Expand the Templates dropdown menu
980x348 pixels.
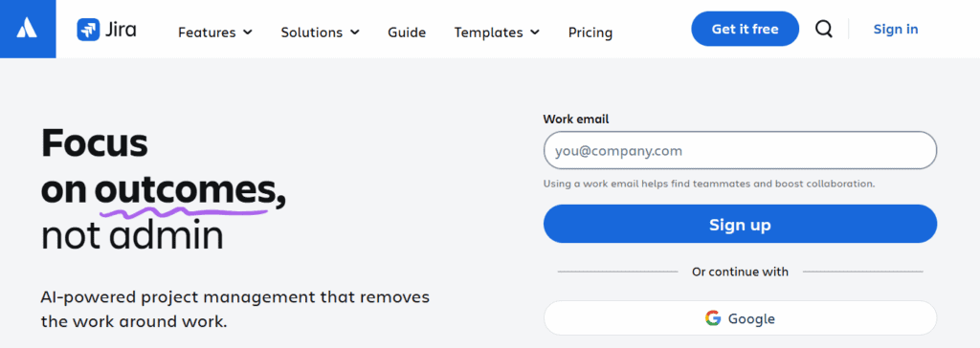tap(497, 33)
